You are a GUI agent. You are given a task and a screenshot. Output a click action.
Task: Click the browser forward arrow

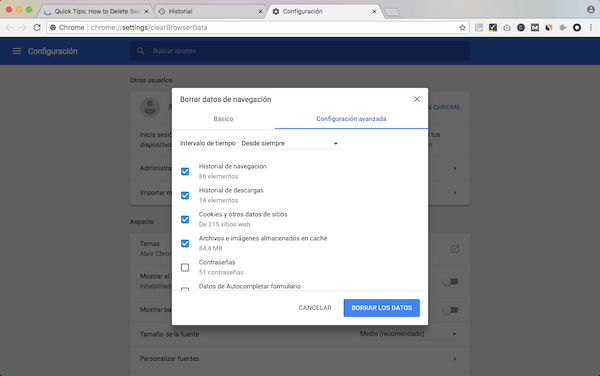point(23,28)
